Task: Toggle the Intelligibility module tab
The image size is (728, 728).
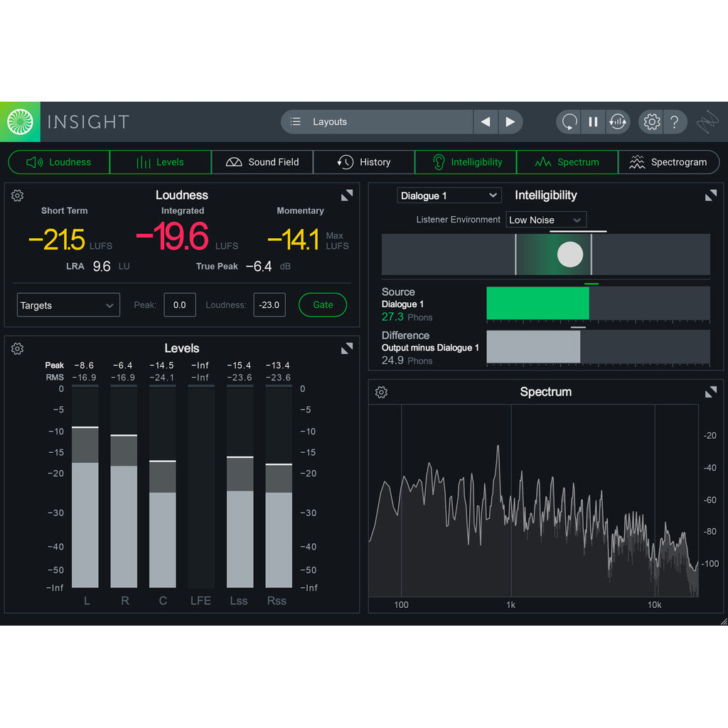Action: [466, 162]
